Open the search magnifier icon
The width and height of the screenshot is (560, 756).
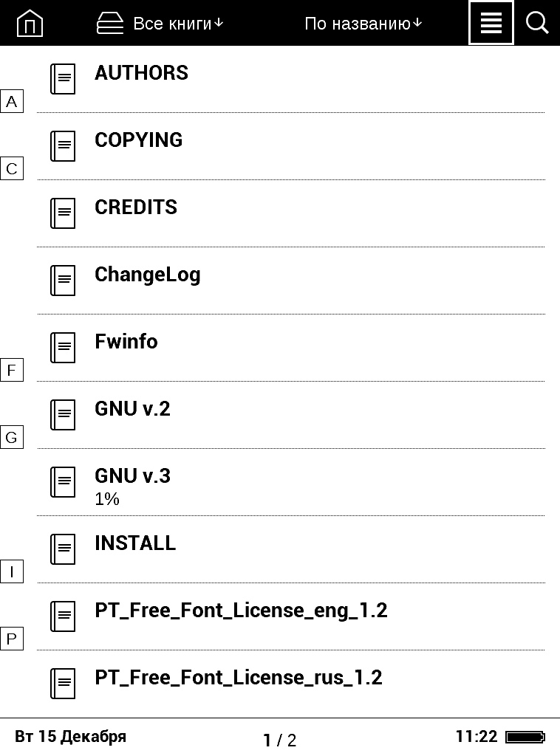point(537,23)
